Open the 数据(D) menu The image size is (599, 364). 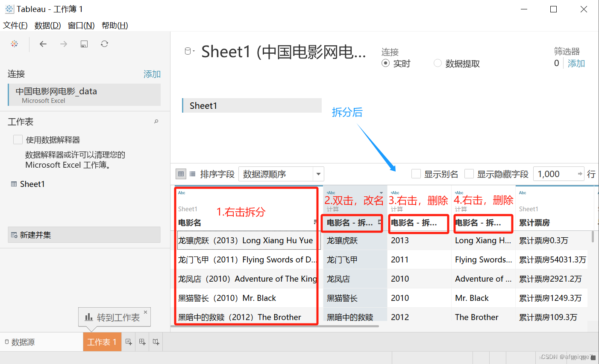(x=48, y=26)
